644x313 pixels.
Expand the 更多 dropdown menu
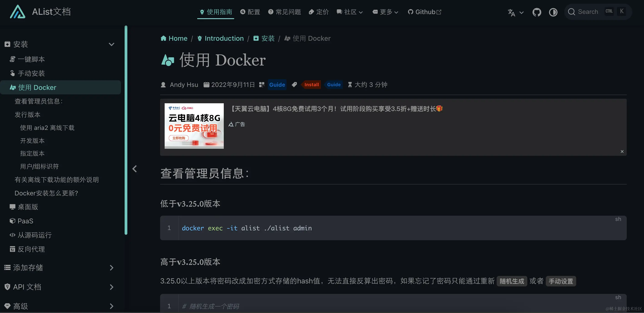click(x=385, y=12)
